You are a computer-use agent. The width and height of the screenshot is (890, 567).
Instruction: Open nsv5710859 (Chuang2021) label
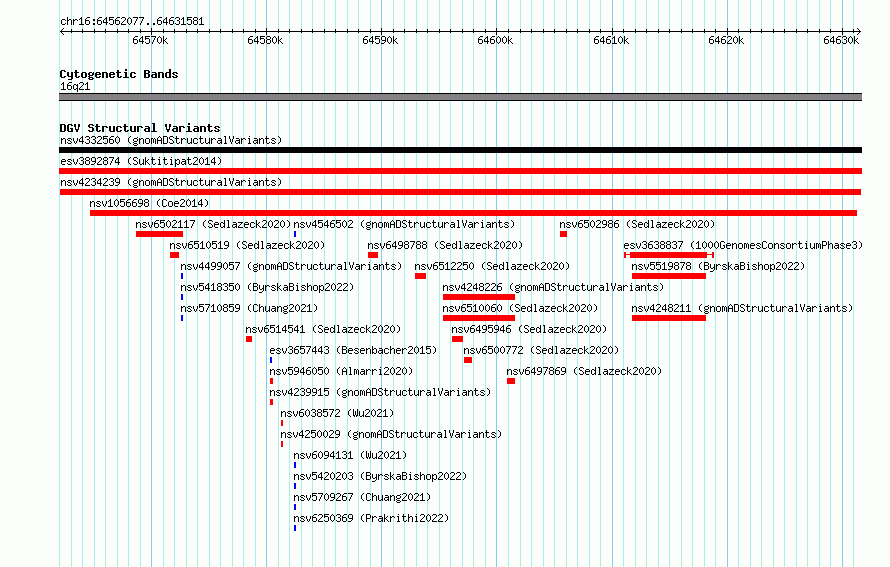tap(249, 308)
